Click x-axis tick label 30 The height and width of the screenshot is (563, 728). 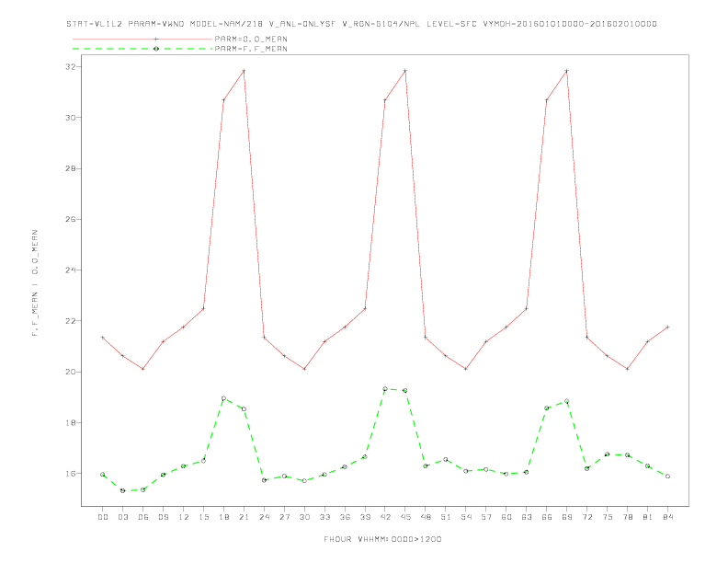click(304, 517)
